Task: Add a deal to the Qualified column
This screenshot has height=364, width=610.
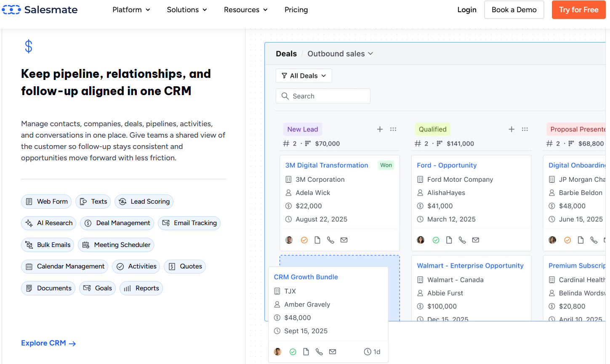Action: (x=511, y=129)
